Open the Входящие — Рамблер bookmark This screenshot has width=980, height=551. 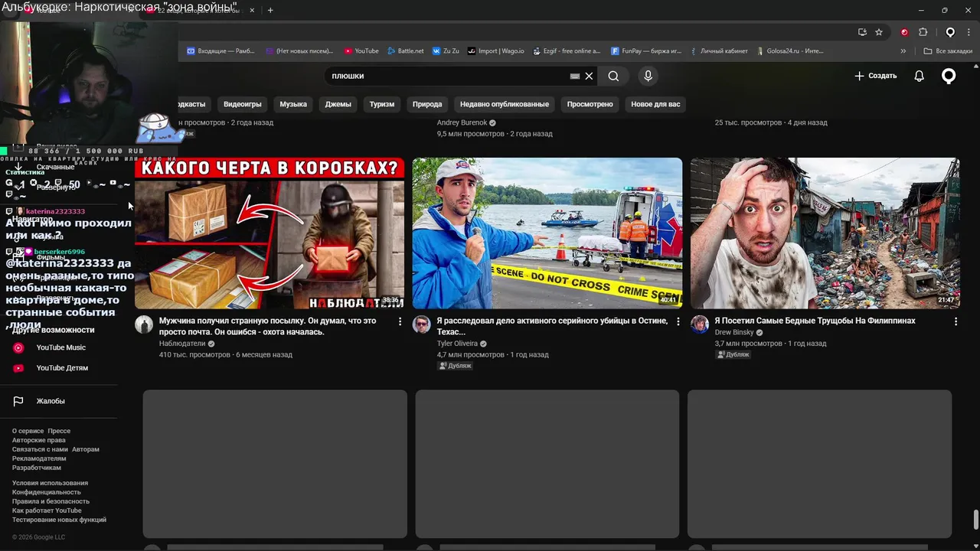coord(221,51)
